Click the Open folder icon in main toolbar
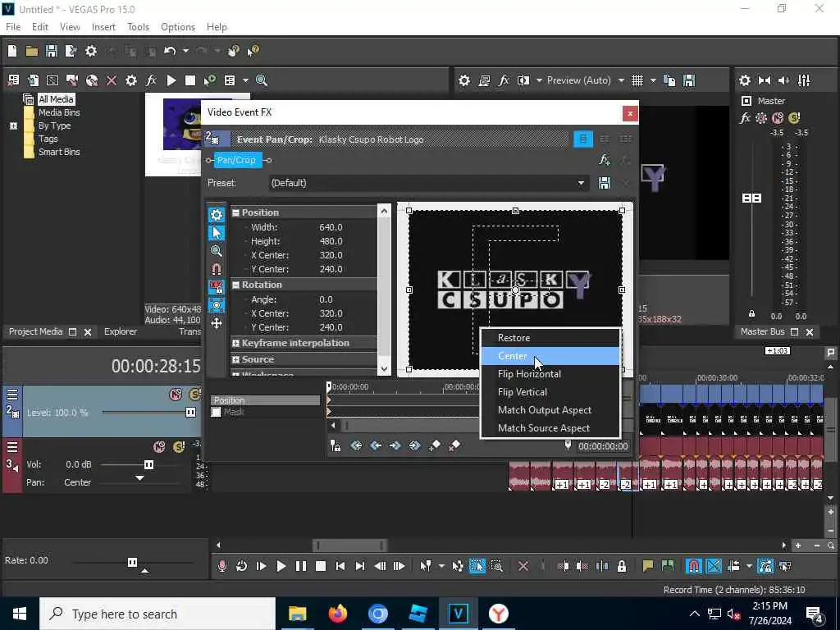Viewport: 840px width, 630px height. (x=32, y=51)
